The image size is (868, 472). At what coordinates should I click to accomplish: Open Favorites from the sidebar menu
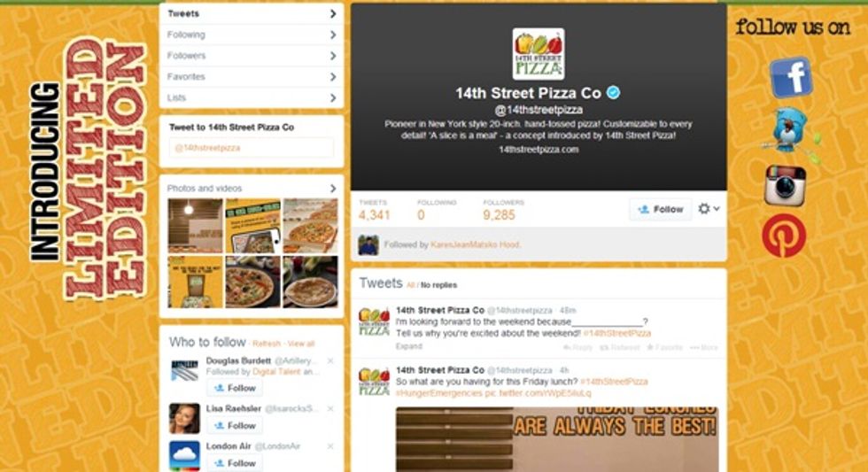[x=252, y=76]
